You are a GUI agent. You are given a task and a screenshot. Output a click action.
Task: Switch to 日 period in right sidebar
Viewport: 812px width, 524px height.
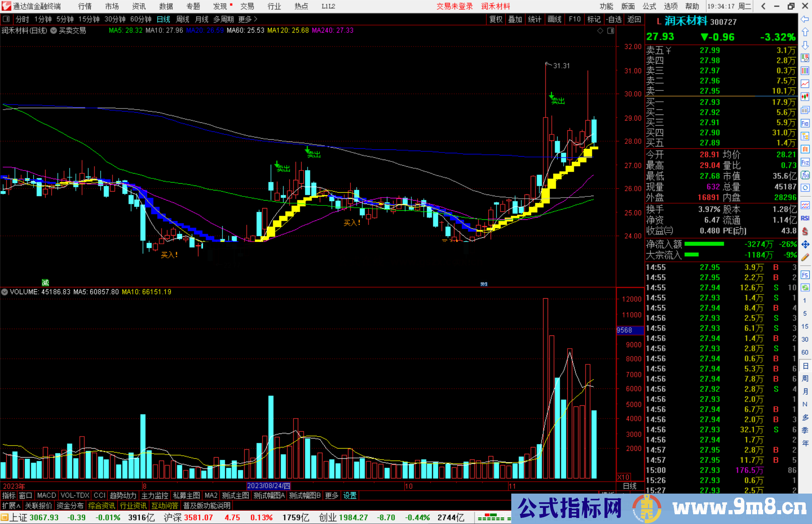[x=805, y=365]
